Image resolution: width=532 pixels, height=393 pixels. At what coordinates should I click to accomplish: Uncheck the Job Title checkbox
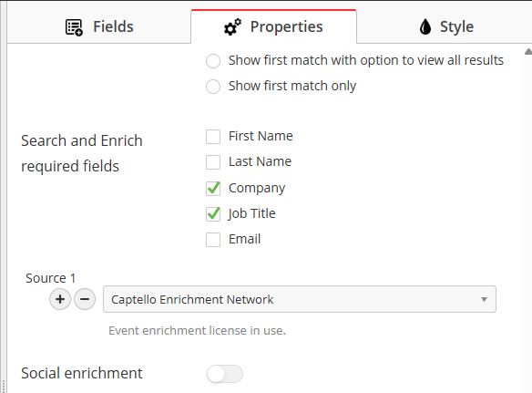(x=213, y=213)
